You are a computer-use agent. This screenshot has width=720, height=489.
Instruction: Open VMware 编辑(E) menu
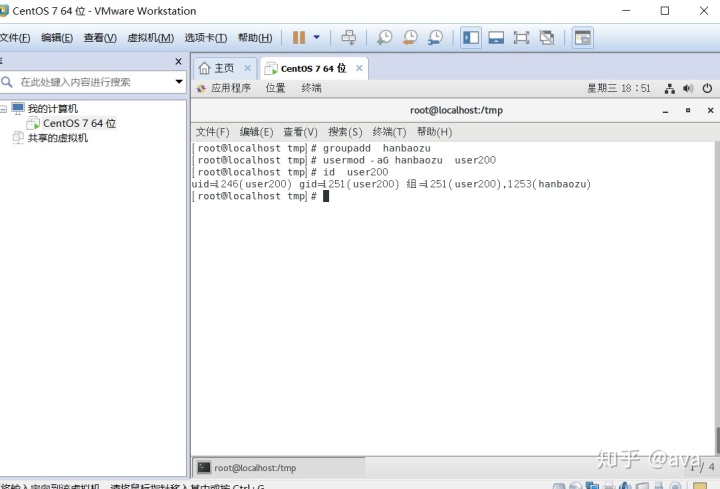pyautogui.click(x=57, y=38)
